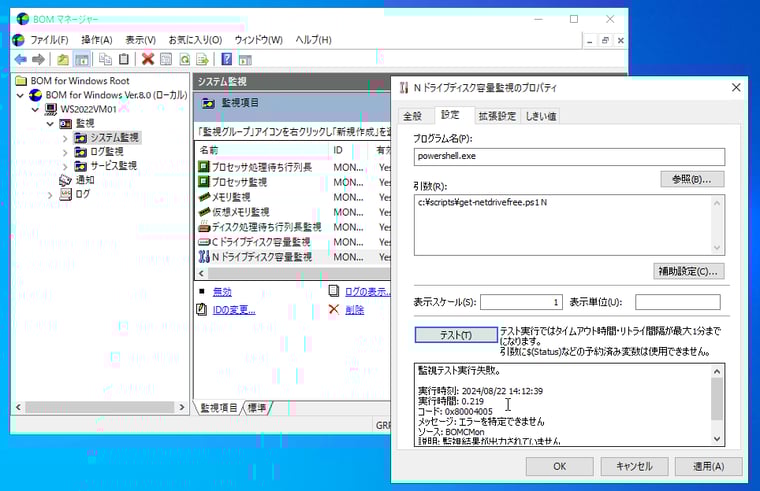The height and width of the screenshot is (491, 760).
Task: Click the 監視項目 header folder icon
Action: pyautogui.click(x=208, y=103)
